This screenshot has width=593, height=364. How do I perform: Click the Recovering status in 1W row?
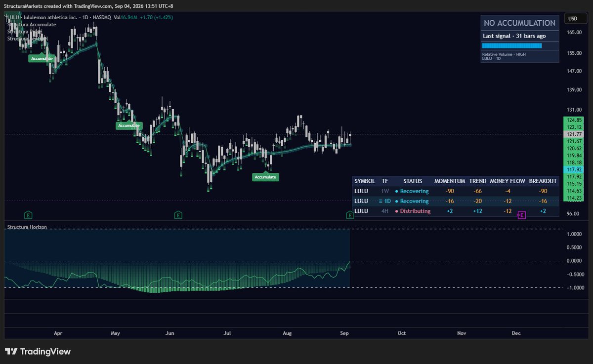tap(412, 191)
